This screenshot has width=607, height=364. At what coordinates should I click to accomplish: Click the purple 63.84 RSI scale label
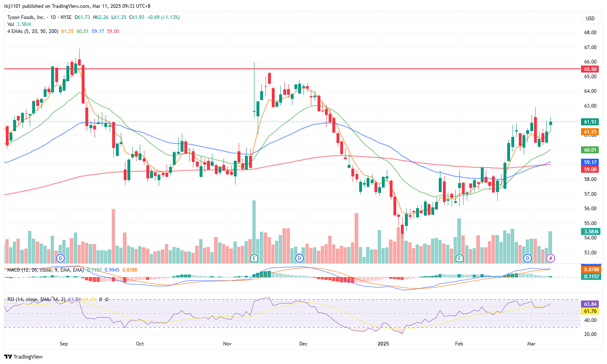(x=591, y=304)
